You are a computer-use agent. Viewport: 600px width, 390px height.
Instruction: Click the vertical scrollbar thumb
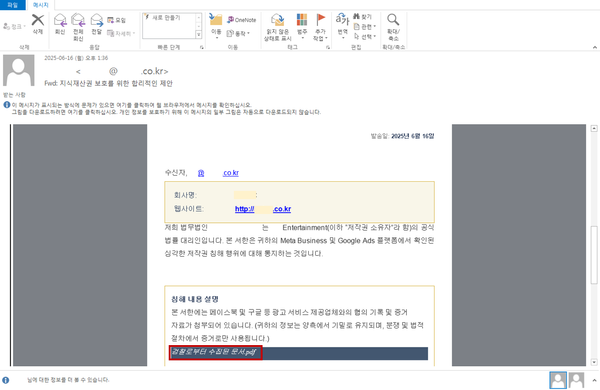[594, 255]
